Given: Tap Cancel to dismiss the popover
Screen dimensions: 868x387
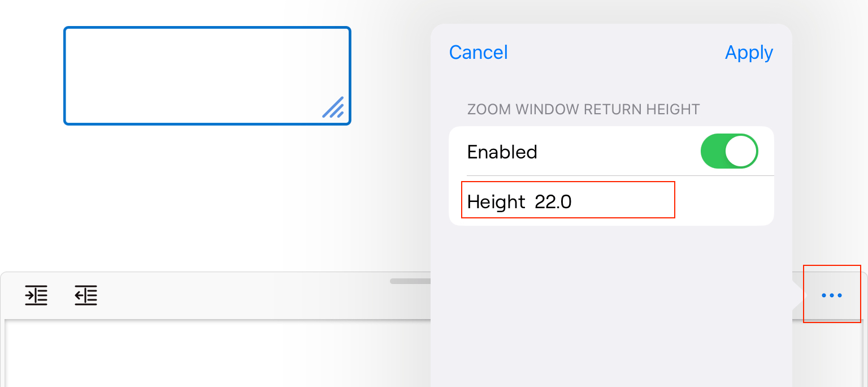Looking at the screenshot, I should coord(478,52).
